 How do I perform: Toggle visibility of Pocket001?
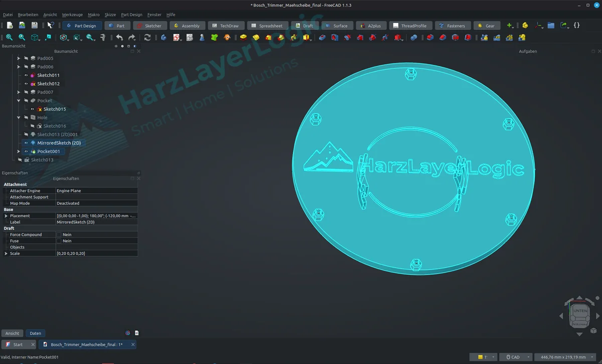pos(26,151)
